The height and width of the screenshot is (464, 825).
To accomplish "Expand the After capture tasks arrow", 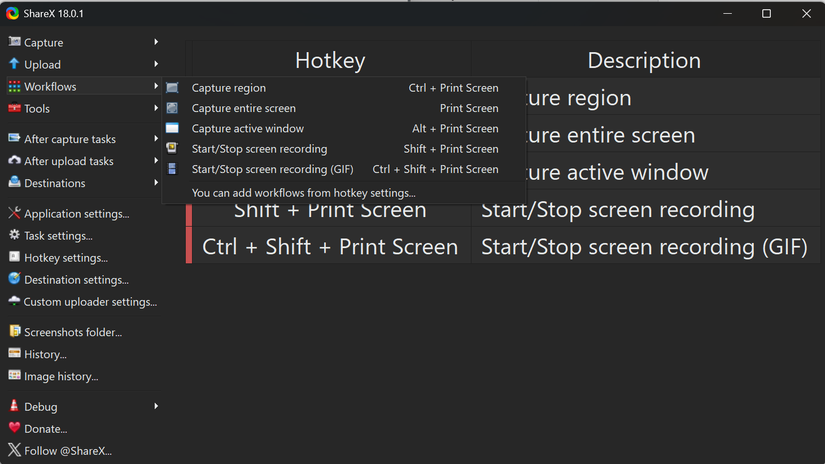I will (156, 139).
